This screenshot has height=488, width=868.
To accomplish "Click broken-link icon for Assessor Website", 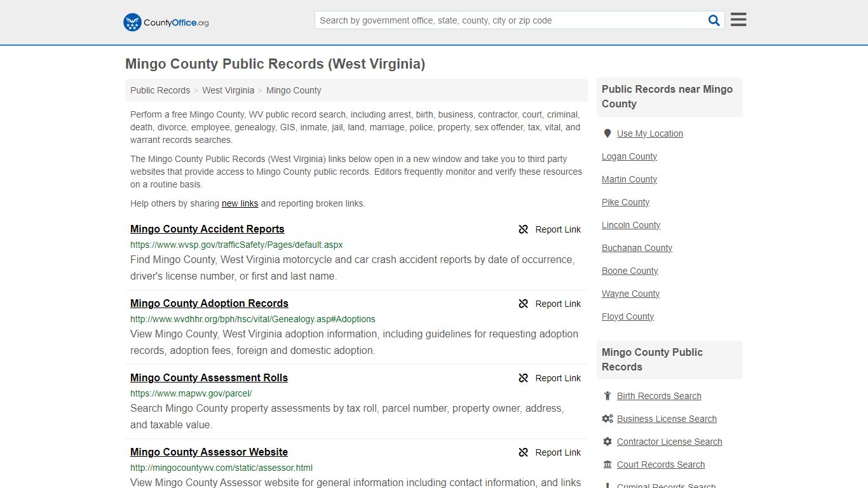I will (x=524, y=452).
